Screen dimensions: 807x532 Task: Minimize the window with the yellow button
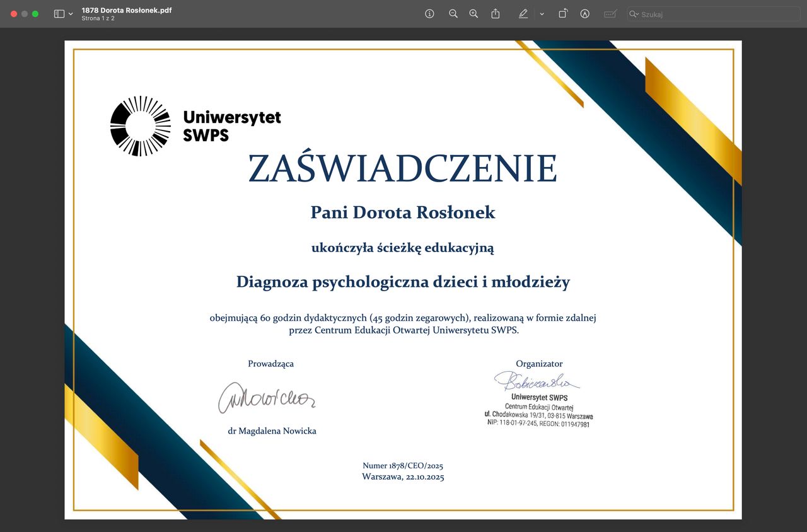pyautogui.click(x=25, y=14)
